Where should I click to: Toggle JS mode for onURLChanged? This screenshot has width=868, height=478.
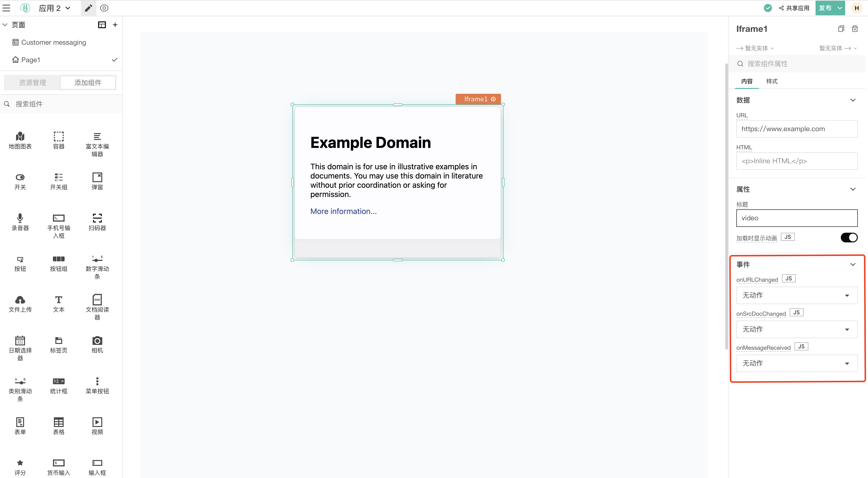coord(789,278)
